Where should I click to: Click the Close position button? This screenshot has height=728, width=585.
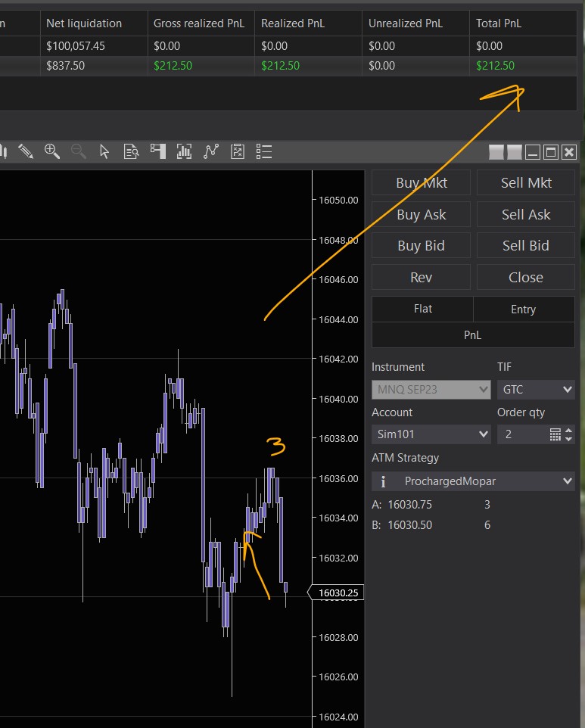point(526,277)
